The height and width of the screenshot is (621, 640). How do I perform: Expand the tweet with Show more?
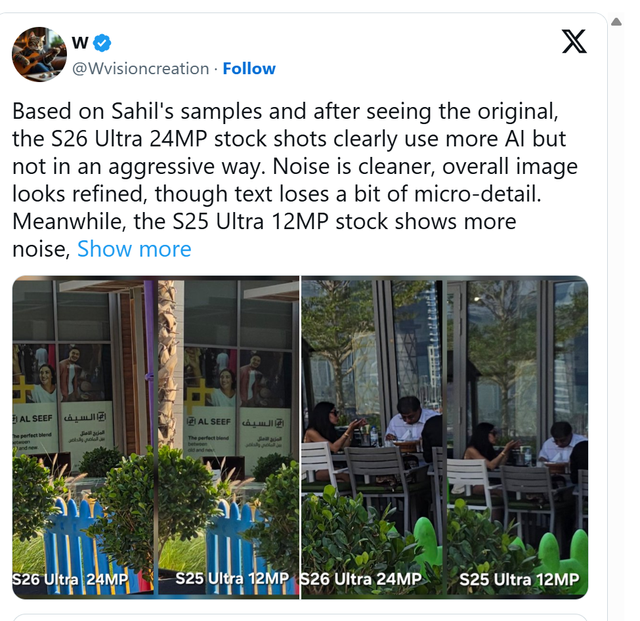134,248
